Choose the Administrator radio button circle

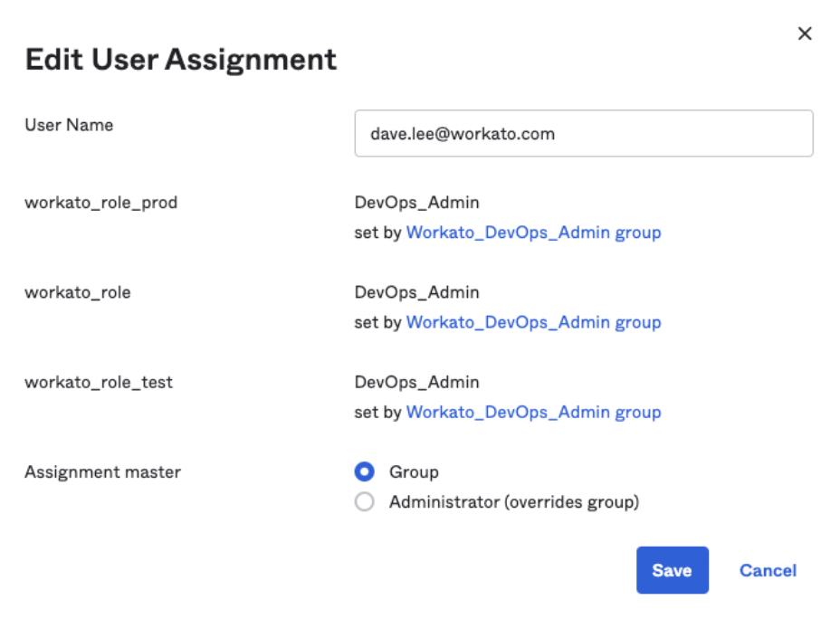(x=365, y=501)
